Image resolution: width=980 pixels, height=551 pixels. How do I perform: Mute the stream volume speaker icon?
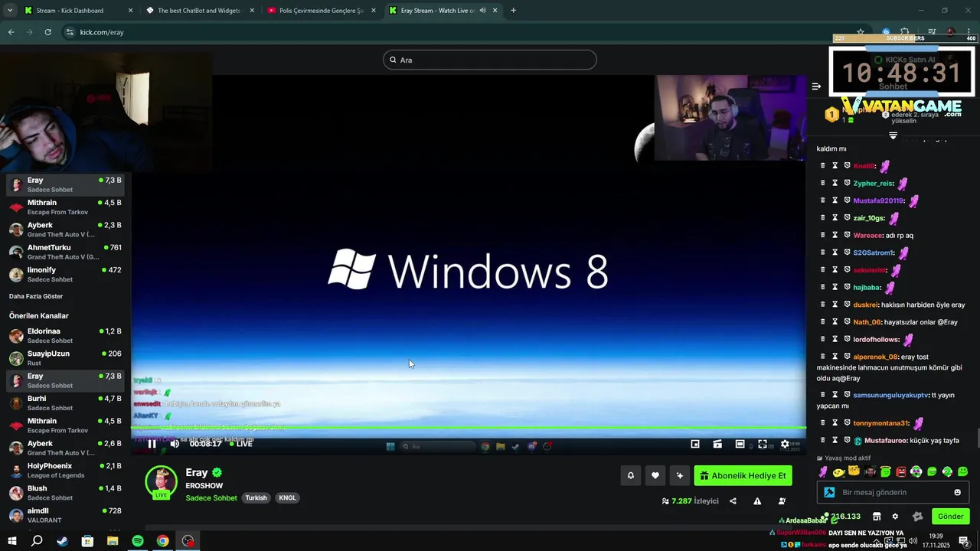(175, 444)
